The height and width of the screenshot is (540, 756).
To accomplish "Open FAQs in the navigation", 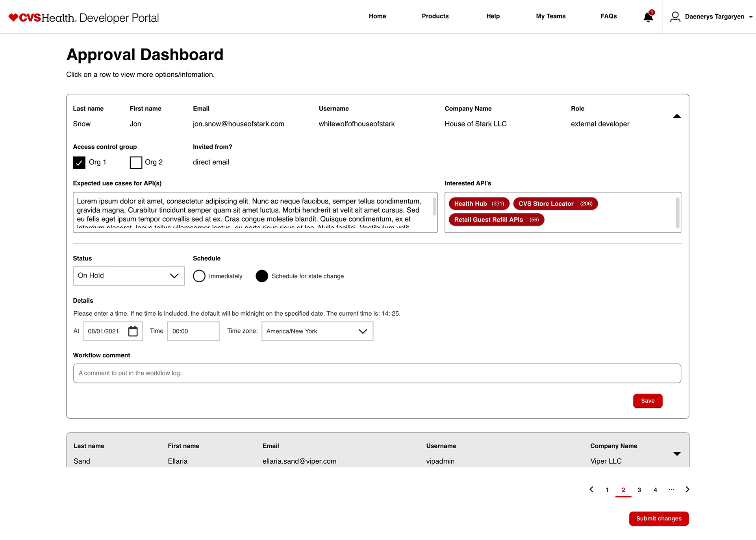I will [608, 16].
